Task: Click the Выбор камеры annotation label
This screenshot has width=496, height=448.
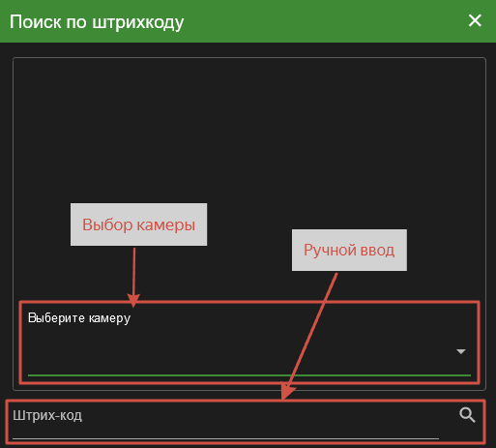Action: click(138, 224)
